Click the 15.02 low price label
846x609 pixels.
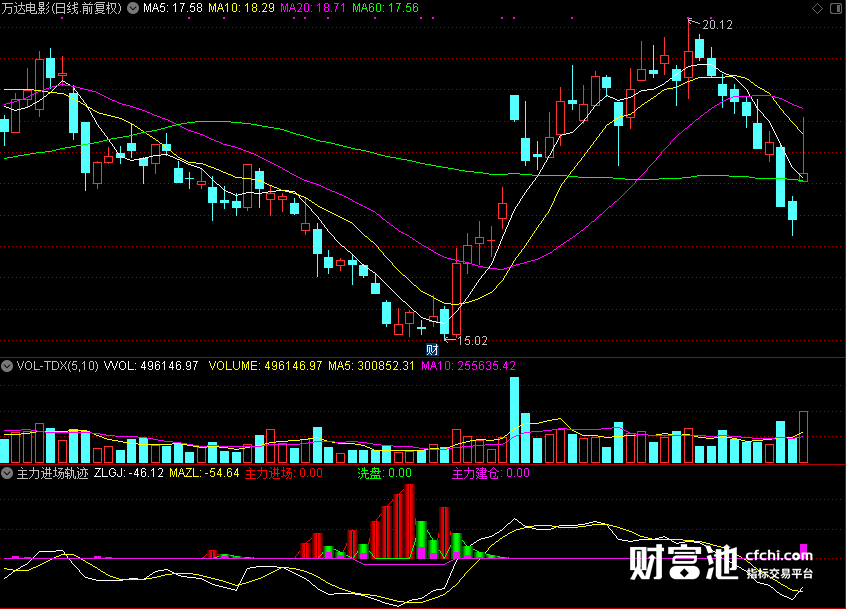[x=472, y=341]
